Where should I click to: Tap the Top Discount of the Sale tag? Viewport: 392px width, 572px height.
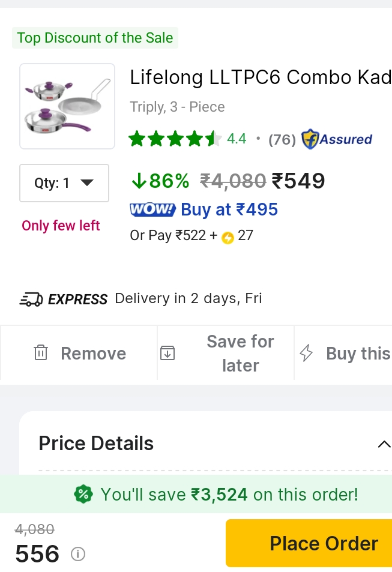[x=95, y=38]
